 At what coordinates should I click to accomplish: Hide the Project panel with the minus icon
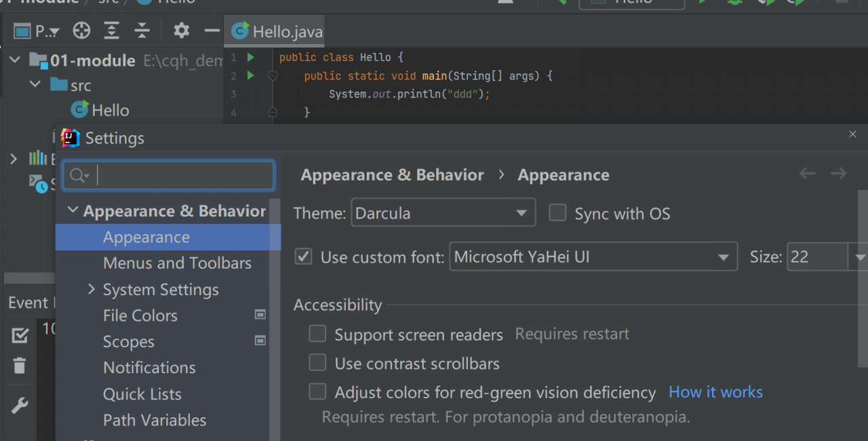tap(212, 31)
